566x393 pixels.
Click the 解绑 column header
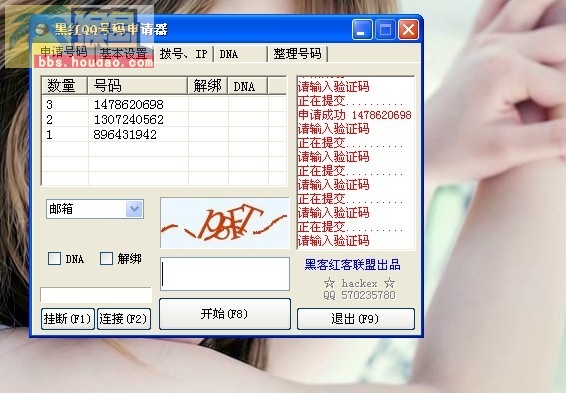tap(208, 86)
